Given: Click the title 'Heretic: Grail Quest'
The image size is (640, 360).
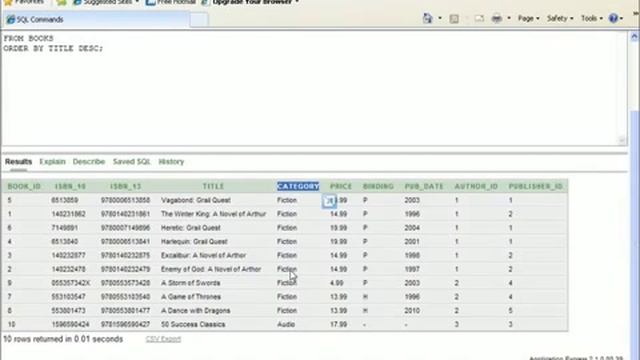Looking at the screenshot, I should coord(191,228).
